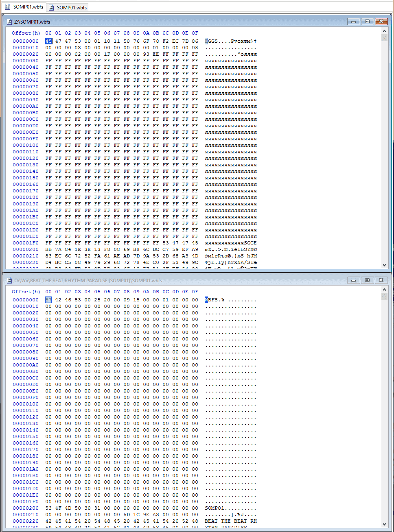Click the BEAT THE BEAT RH decoded text
Image resolution: width=394 pixels, height=532 pixels.
(231, 521)
